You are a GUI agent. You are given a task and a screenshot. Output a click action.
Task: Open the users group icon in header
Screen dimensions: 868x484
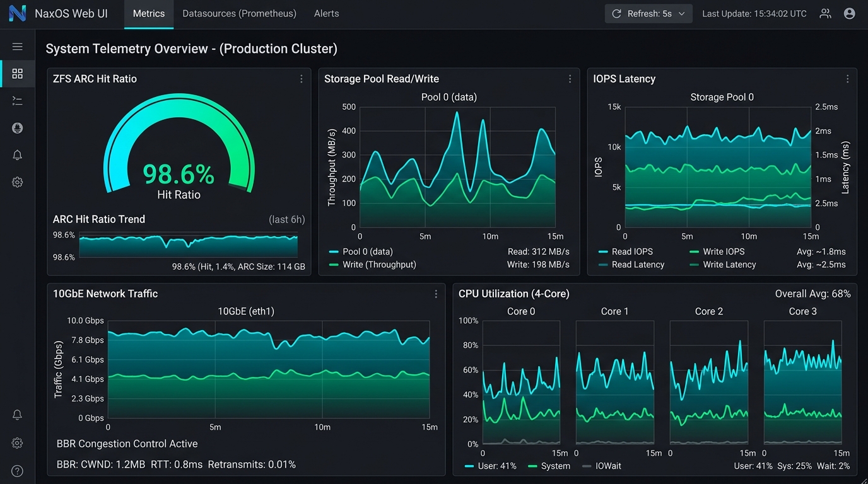pyautogui.click(x=825, y=13)
